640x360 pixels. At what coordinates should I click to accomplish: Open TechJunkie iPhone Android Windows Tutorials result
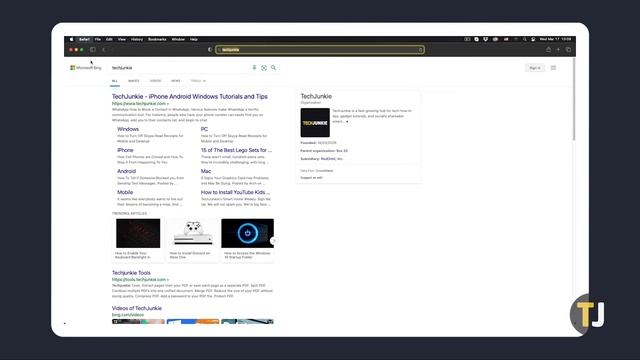pos(190,97)
